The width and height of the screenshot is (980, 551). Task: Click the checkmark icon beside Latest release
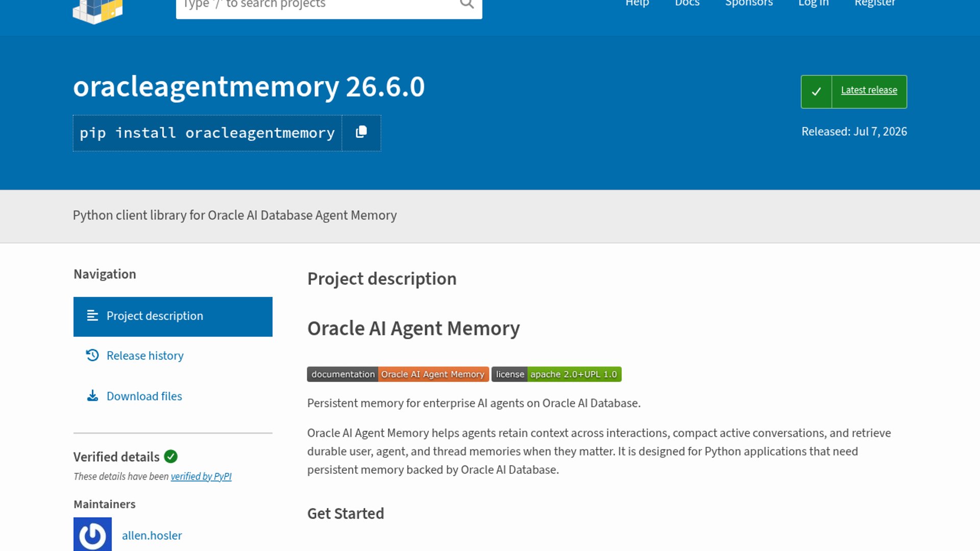tap(816, 92)
